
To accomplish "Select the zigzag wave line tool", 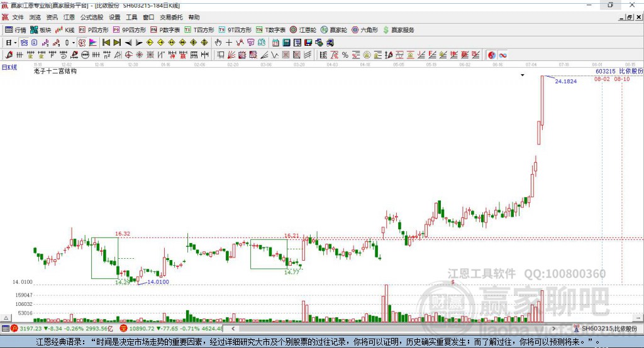I will [275, 55].
